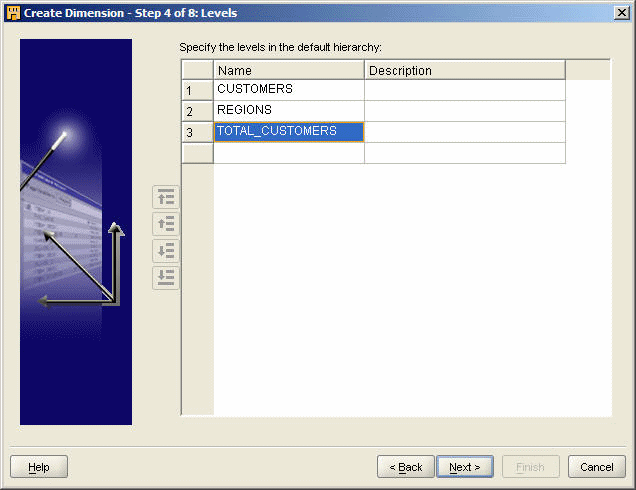This screenshot has width=636, height=490.
Task: Click the Description cell for TOTAL_CUSTOMERS
Action: pos(464,132)
